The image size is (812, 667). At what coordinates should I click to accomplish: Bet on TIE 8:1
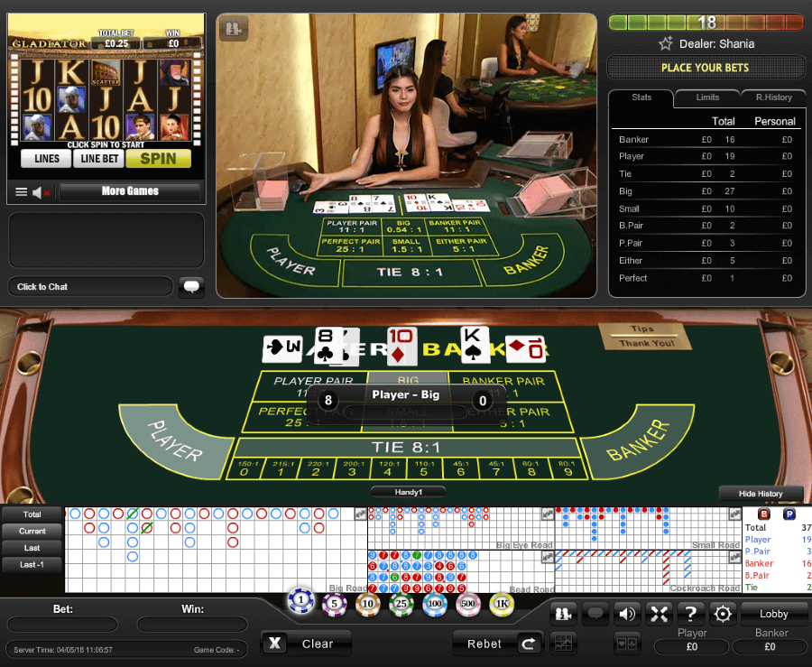pos(407,448)
